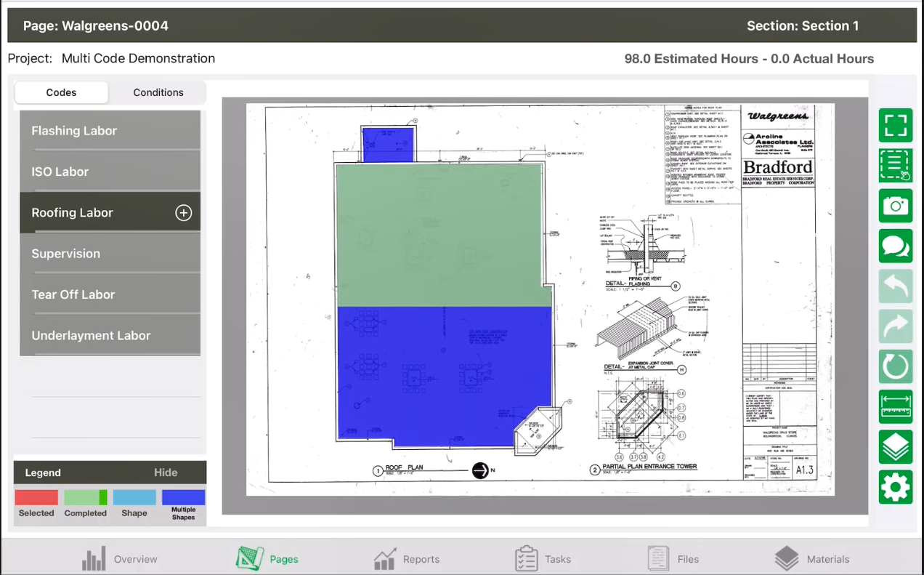The height and width of the screenshot is (575, 924).
Task: Tap the Tasks checklist icon
Action: click(526, 559)
